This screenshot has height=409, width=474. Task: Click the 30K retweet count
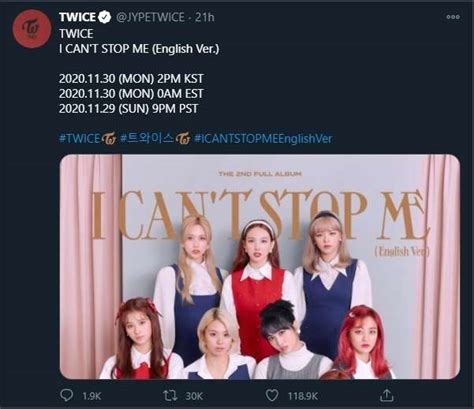[194, 396]
